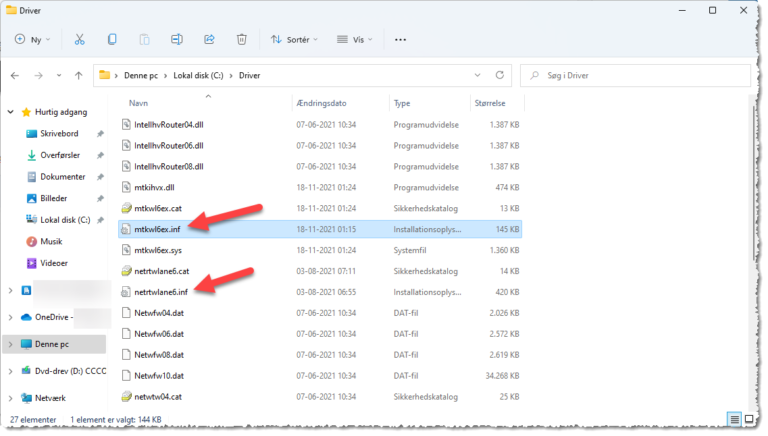The width and height of the screenshot is (768, 436).
Task: Go up one folder level arrow
Action: [x=78, y=75]
